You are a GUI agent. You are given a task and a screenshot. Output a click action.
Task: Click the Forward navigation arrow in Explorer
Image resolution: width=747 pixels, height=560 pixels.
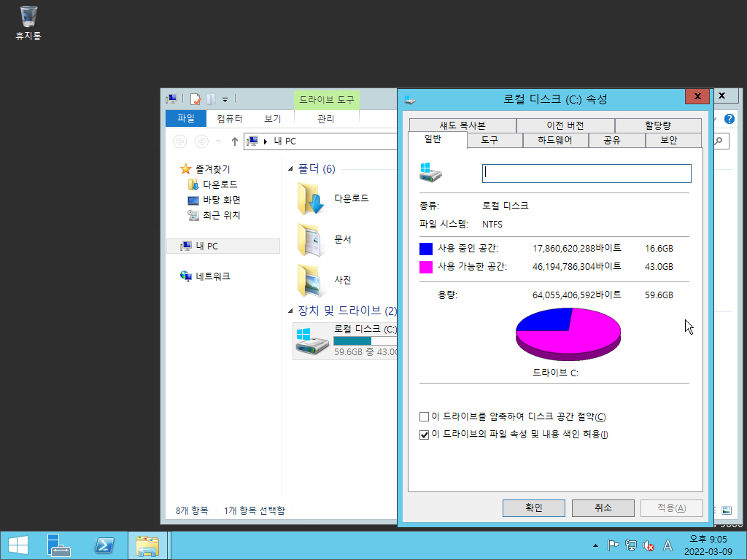(201, 141)
